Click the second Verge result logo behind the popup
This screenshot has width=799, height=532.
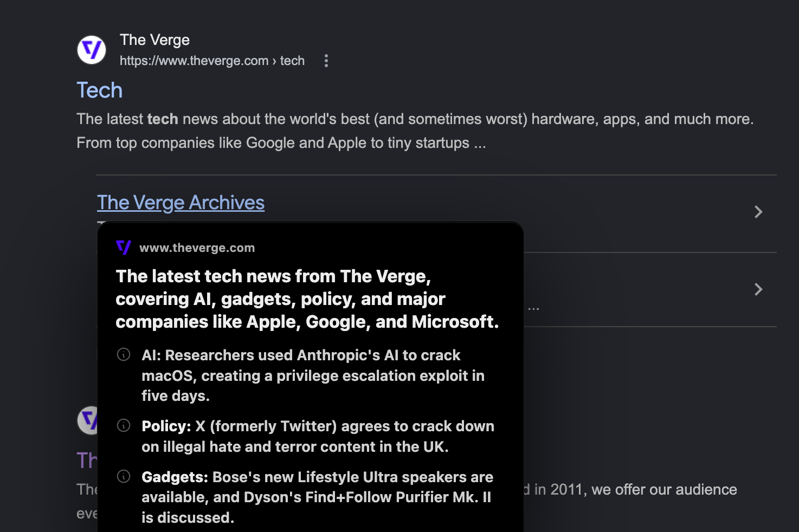(88, 420)
